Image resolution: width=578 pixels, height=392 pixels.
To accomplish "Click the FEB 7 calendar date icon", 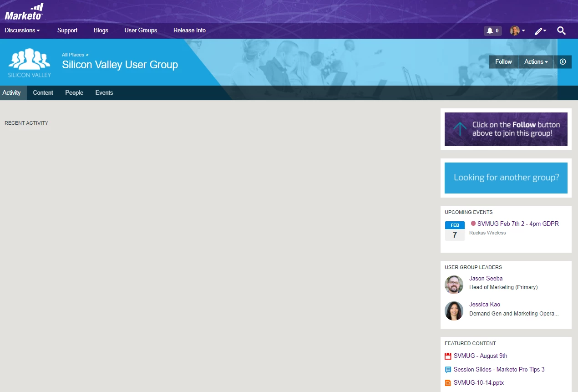I will [x=455, y=231].
